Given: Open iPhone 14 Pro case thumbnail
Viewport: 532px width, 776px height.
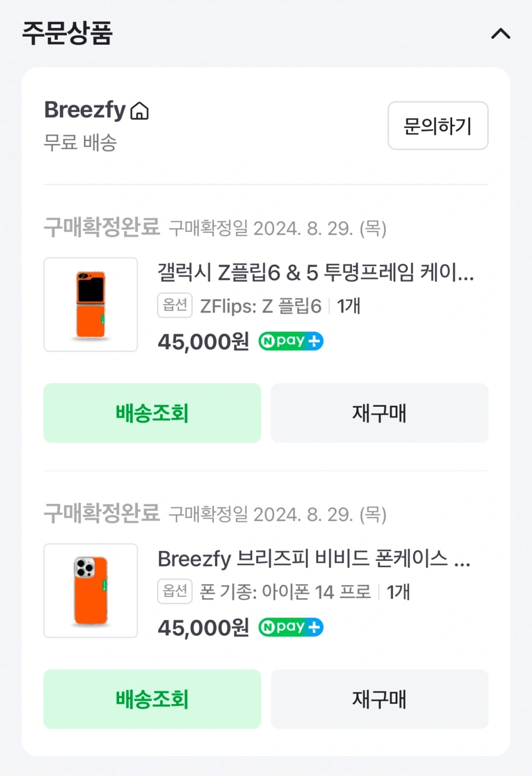Looking at the screenshot, I should pos(91,591).
